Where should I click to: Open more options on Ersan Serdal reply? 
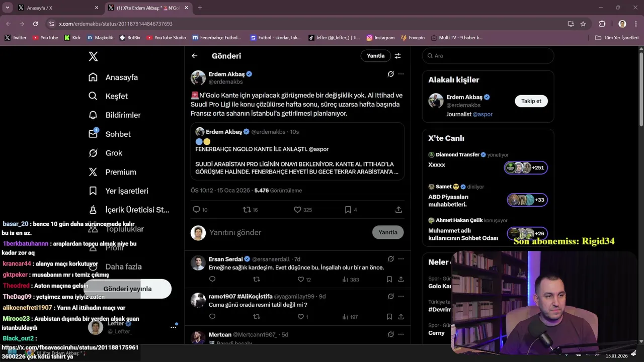[x=401, y=259]
